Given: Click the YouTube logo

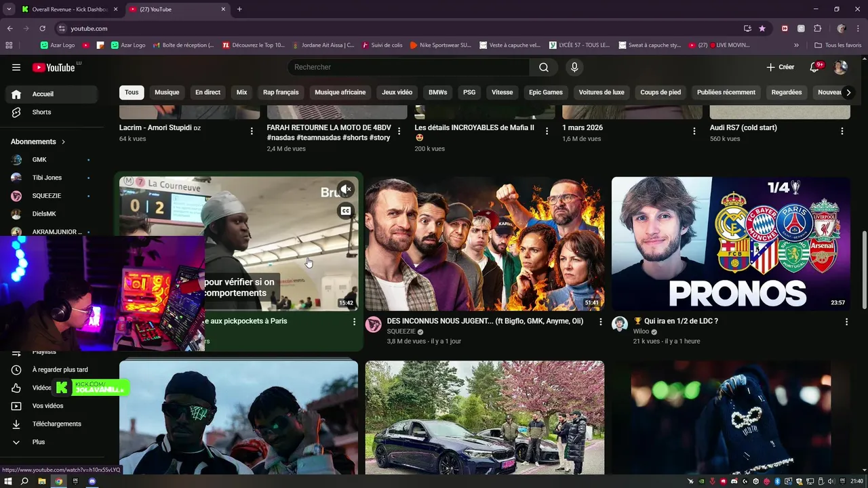Looking at the screenshot, I should pyautogui.click(x=54, y=67).
